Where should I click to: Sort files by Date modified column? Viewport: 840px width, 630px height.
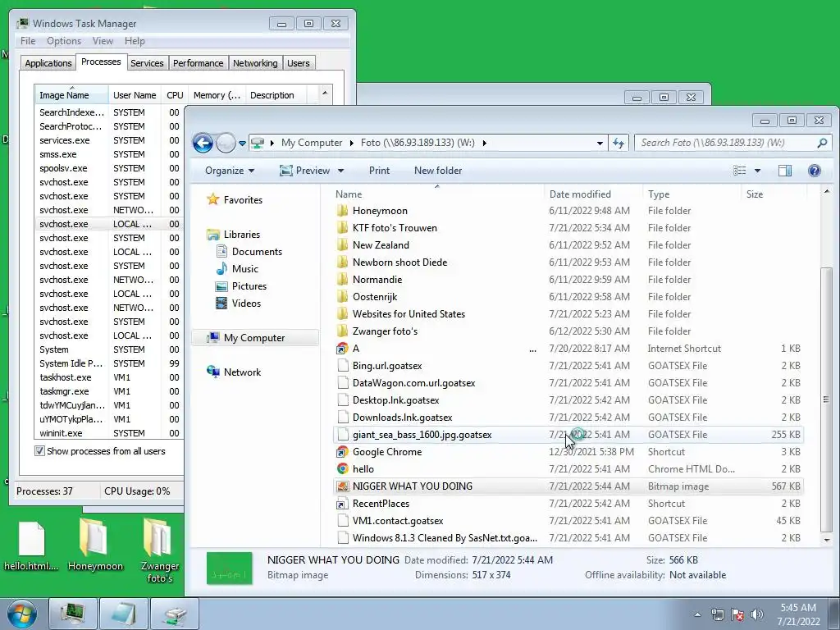point(593,194)
